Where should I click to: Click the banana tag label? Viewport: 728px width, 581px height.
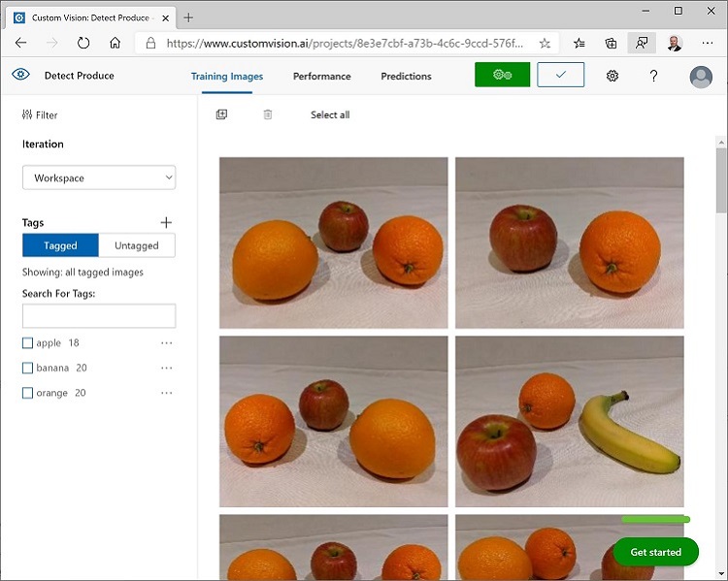[52, 368]
